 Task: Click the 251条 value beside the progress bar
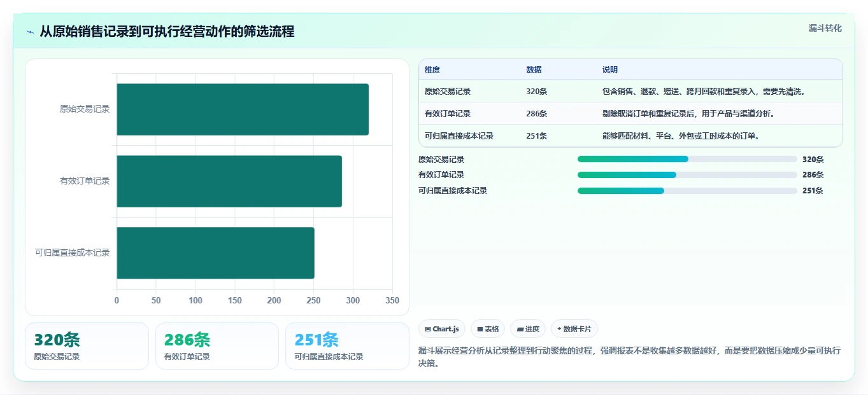(x=813, y=191)
